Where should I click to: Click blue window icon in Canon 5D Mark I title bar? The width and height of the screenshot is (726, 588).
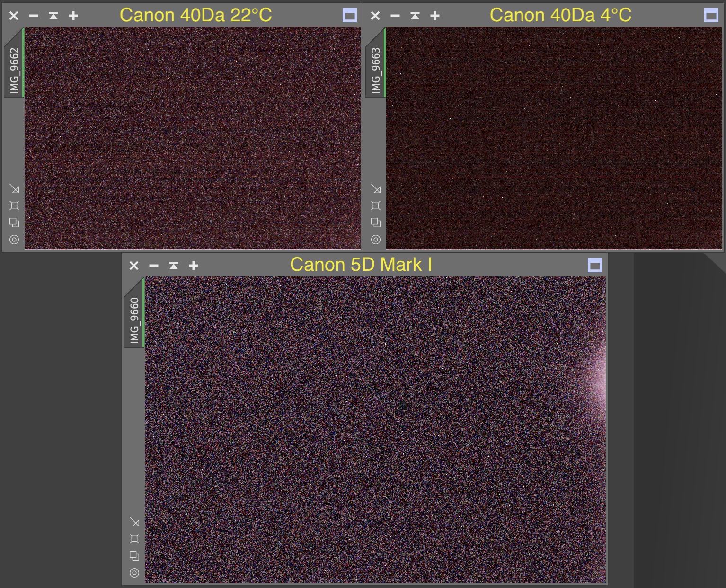594,266
